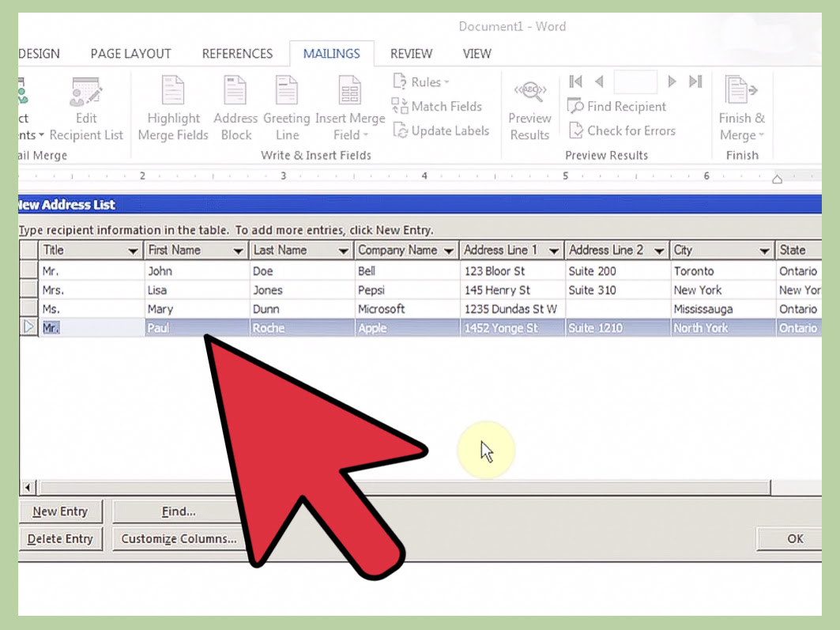Insert an Address Block

[x=235, y=109]
